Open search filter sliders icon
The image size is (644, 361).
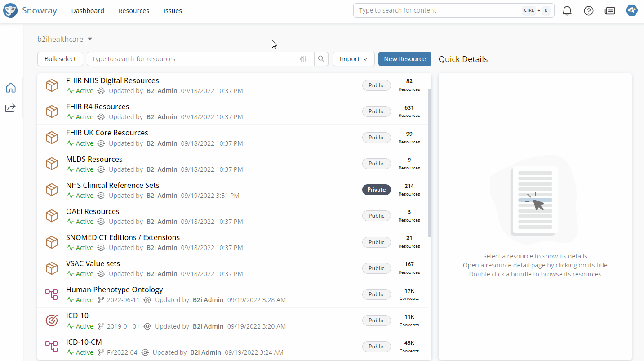tap(303, 59)
